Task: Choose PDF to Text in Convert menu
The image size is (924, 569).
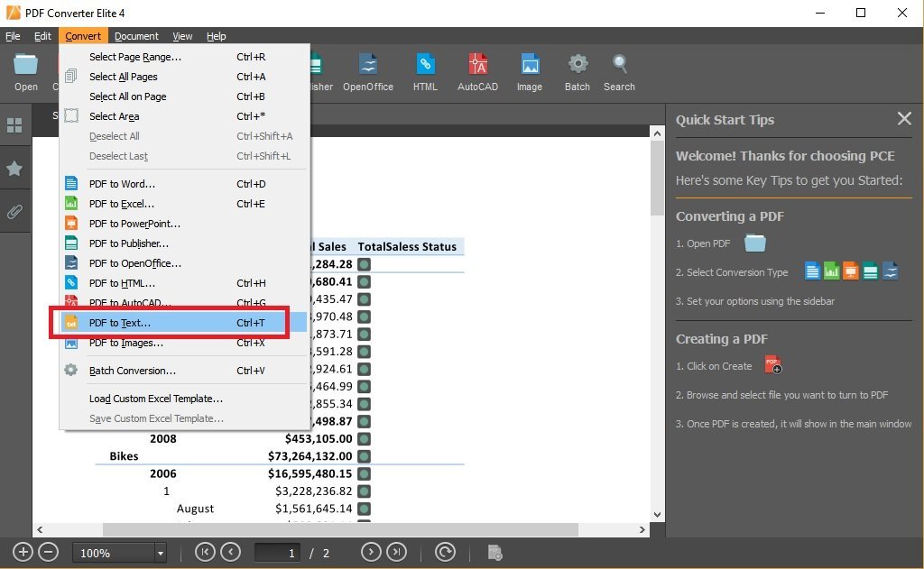Action: point(120,323)
